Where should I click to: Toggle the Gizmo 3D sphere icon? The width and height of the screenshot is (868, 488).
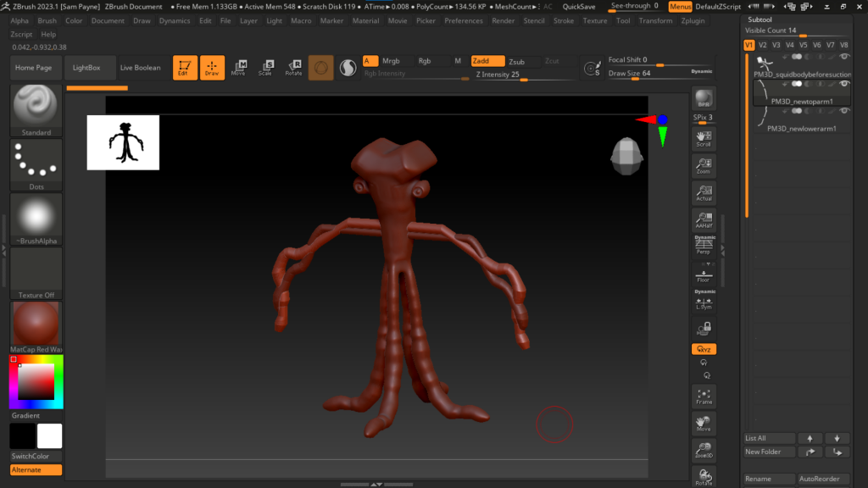point(321,68)
